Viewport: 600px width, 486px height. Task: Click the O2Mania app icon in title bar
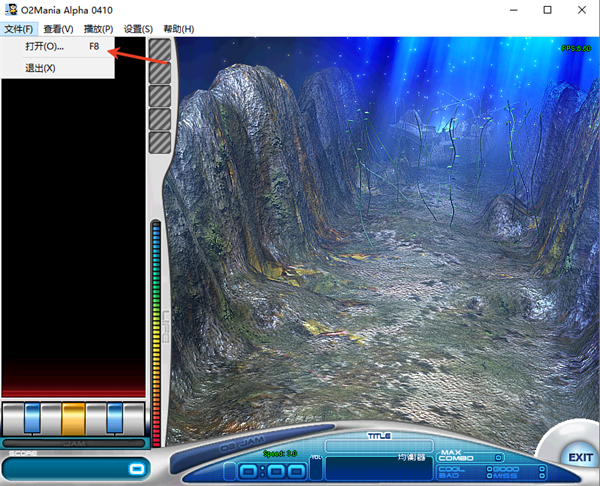(x=11, y=10)
